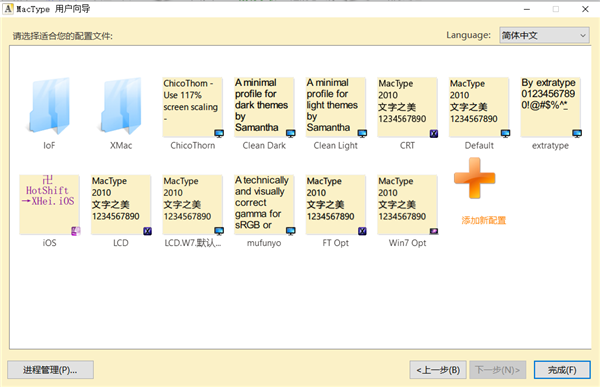Open the IoF profile folder

[x=49, y=106]
